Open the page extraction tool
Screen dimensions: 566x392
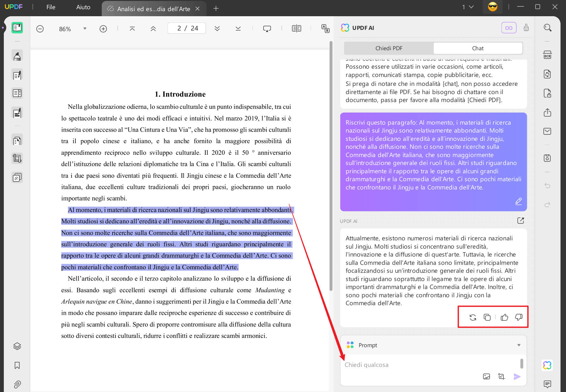(17, 140)
